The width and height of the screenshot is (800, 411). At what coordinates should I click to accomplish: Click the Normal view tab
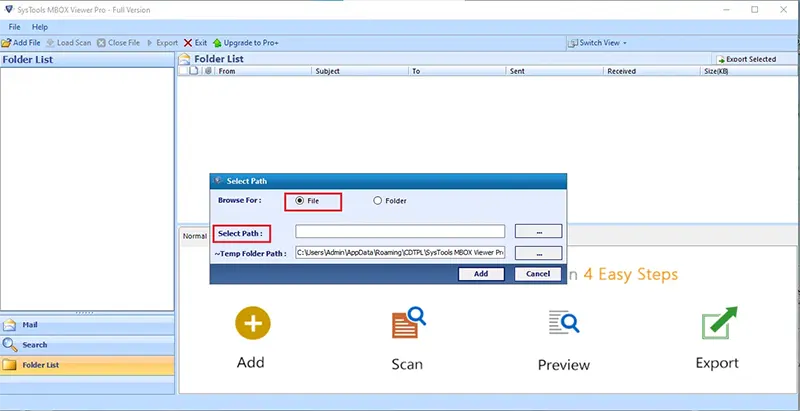pyautogui.click(x=194, y=236)
